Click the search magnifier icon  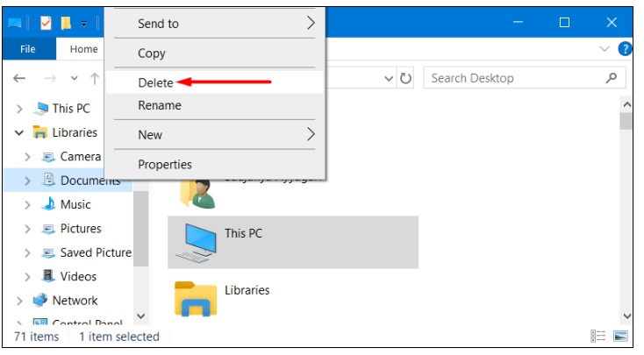[612, 77]
